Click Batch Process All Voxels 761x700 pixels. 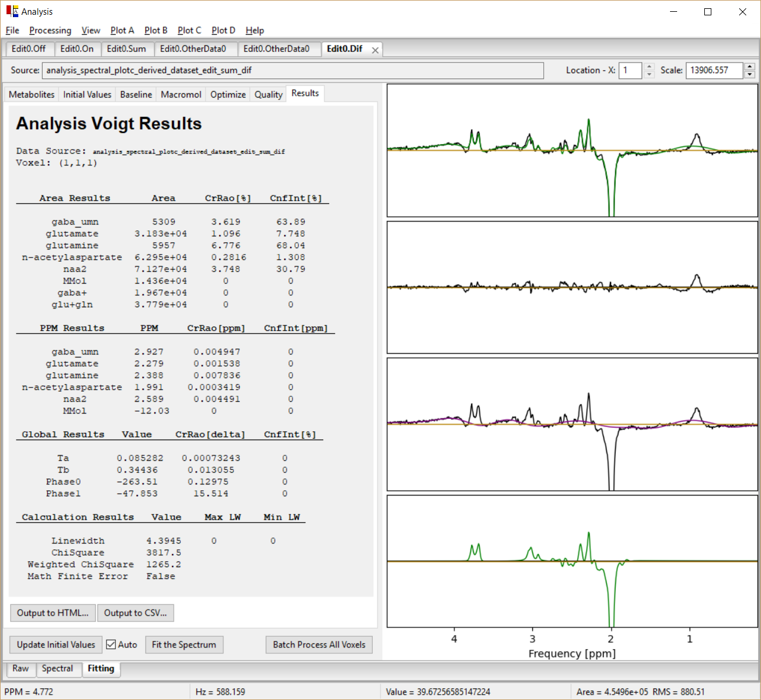318,644
